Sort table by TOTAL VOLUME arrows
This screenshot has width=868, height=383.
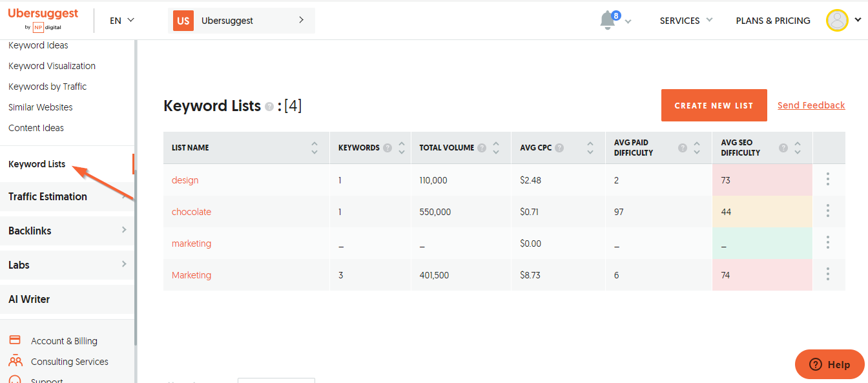[496, 148]
